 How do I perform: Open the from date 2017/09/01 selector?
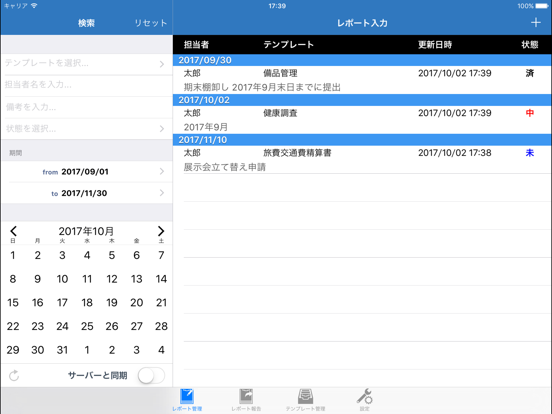[87, 171]
